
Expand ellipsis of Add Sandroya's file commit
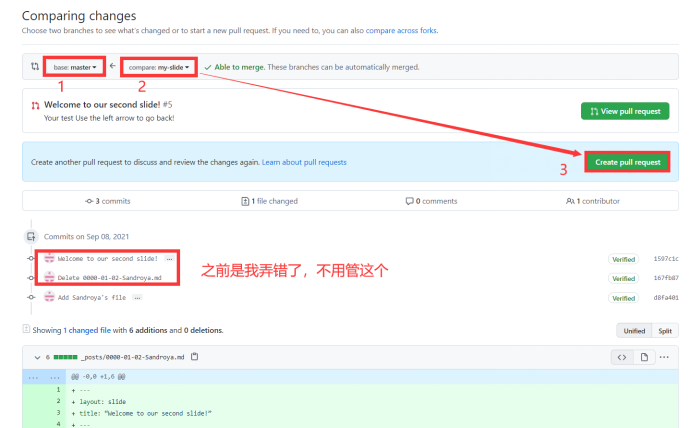coord(137,298)
